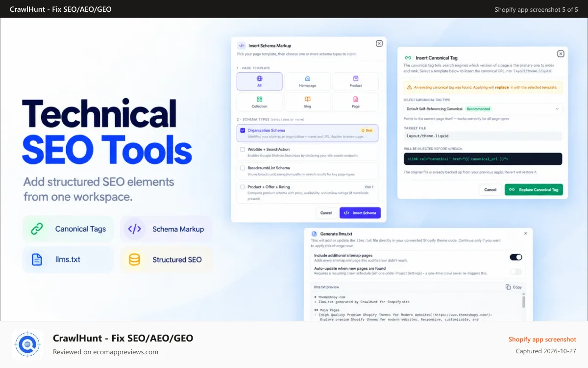Image resolution: width=588 pixels, height=368 pixels.
Task: Toggle Include additional sitemap pages switch
Action: [x=516, y=257]
